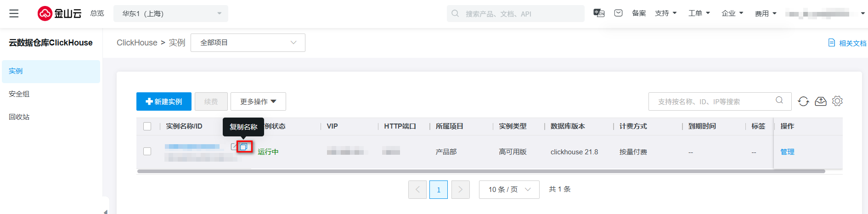Open the hamburger navigation menu
Screen dimensions: 868x214
[x=14, y=13]
